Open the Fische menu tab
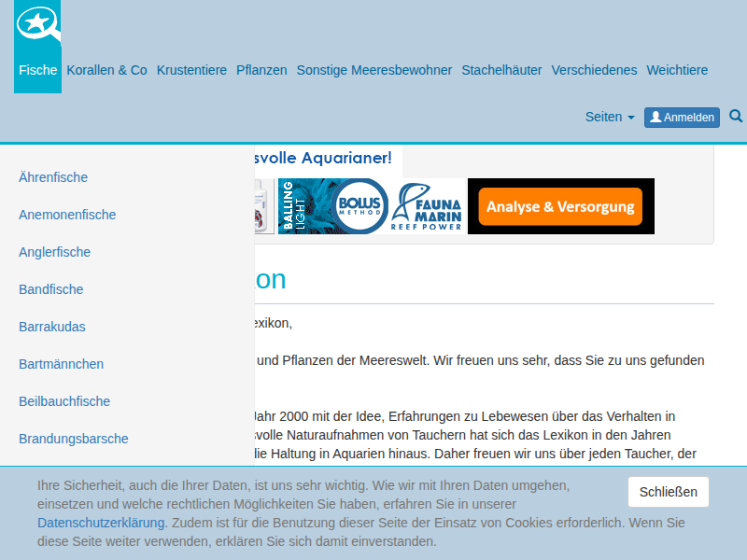747x560 pixels. [x=38, y=70]
